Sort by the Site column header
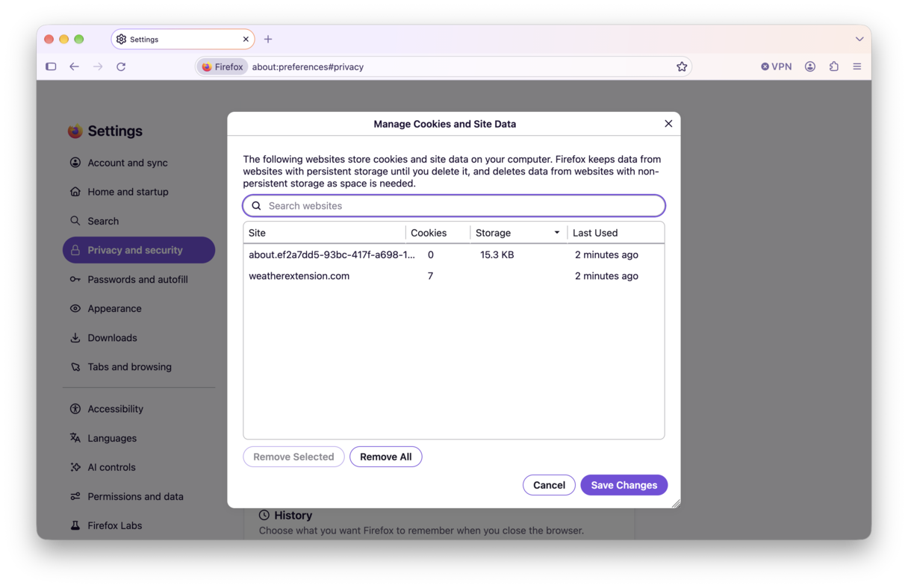This screenshot has height=588, width=908. tap(324, 233)
